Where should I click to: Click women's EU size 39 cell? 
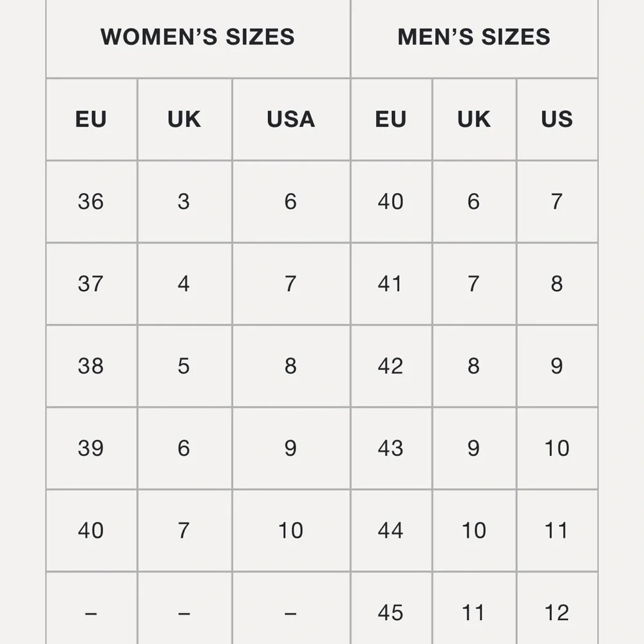pos(91,448)
